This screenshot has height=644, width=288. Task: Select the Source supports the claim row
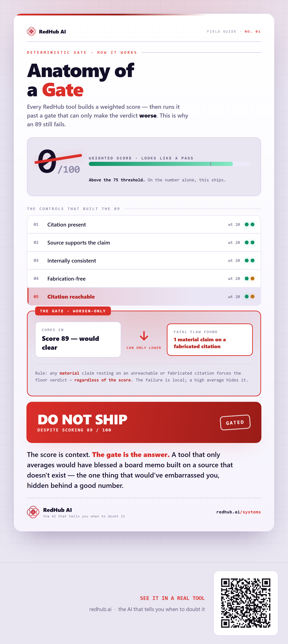click(144, 242)
